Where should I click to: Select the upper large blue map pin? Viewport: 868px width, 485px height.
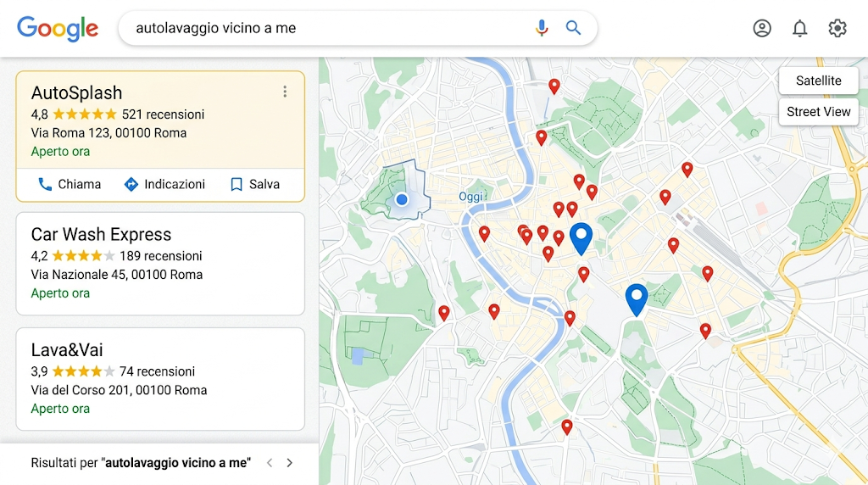tap(581, 238)
